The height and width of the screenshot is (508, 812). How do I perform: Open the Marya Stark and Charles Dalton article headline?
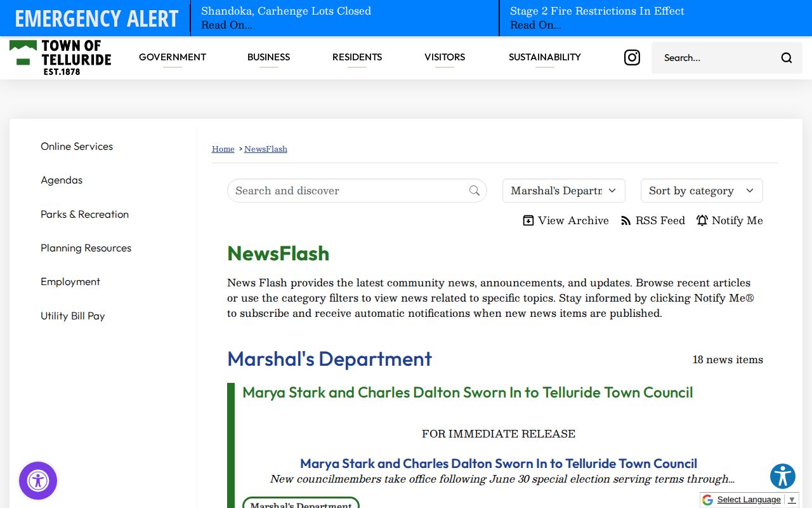tap(468, 392)
